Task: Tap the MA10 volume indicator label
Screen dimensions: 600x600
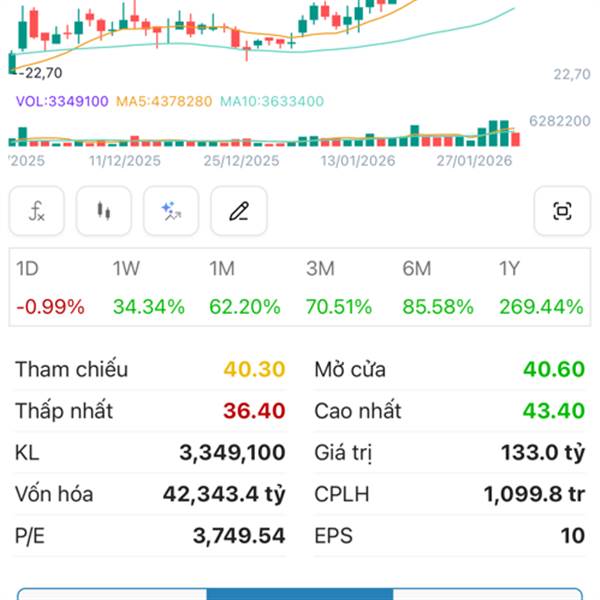Action: [272, 101]
